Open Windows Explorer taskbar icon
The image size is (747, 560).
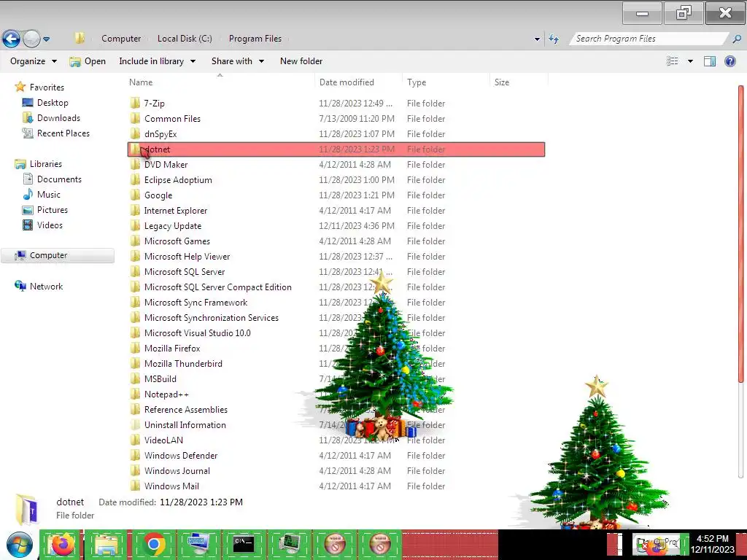click(106, 544)
